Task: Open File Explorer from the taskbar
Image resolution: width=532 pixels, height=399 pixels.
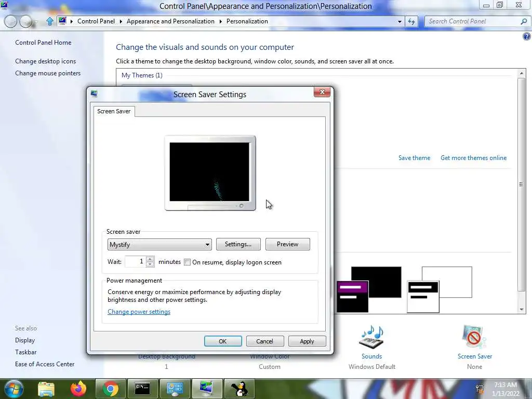Action: (46, 389)
